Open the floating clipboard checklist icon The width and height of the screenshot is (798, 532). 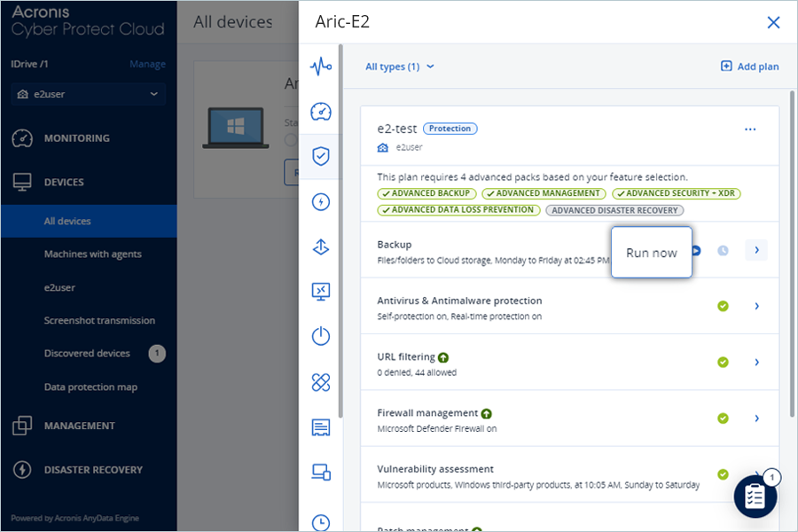point(755,497)
